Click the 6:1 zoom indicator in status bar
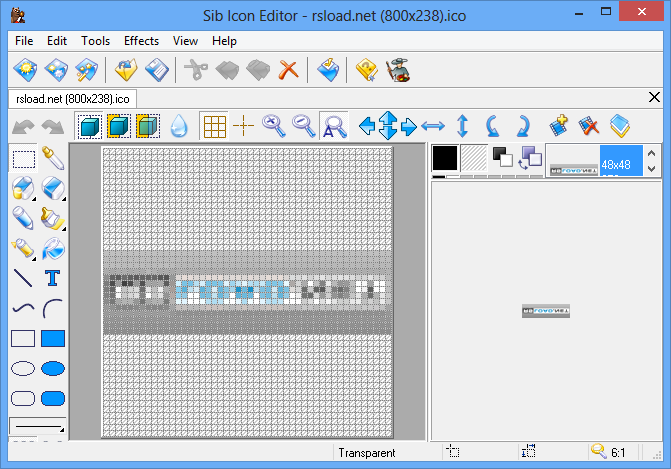The image size is (671, 469). click(609, 452)
